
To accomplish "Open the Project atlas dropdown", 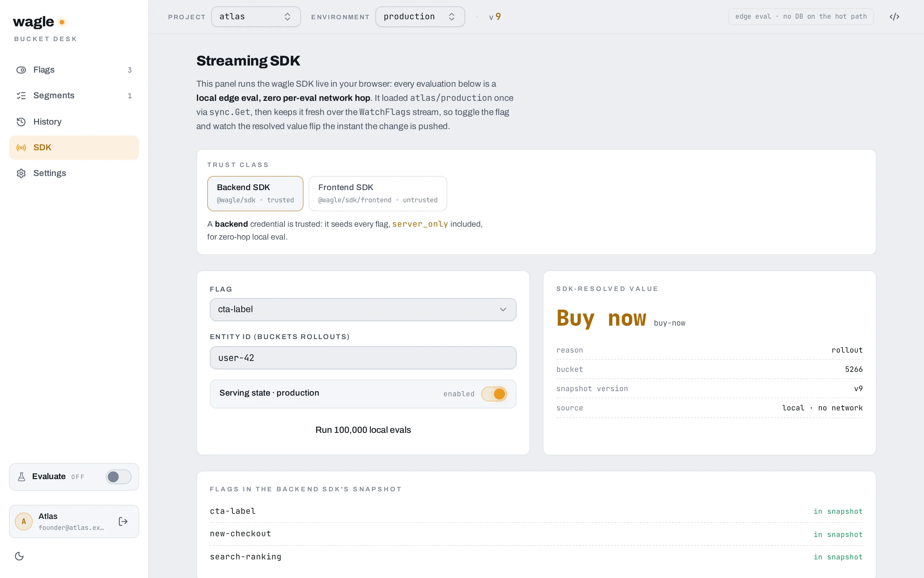I will pos(256,17).
